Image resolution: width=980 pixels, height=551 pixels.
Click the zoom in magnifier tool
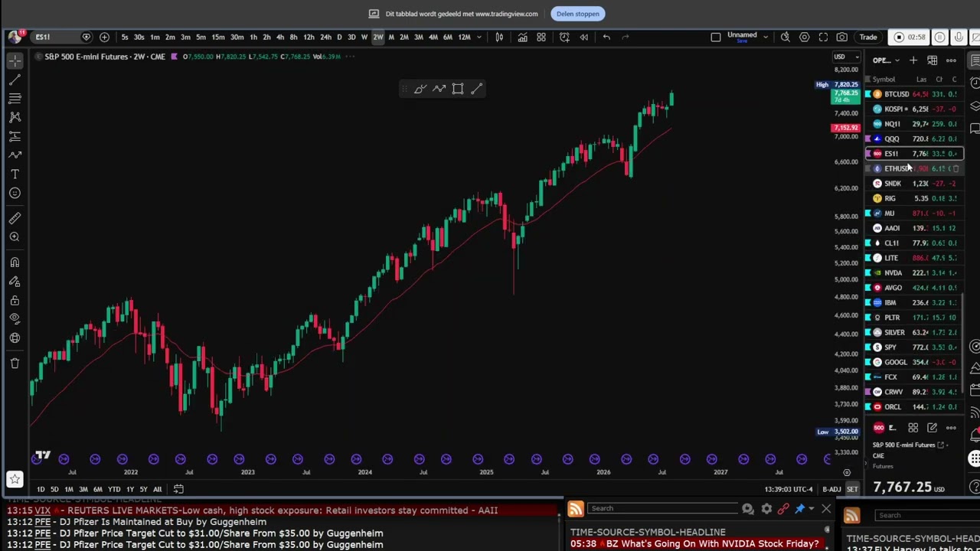coord(15,237)
